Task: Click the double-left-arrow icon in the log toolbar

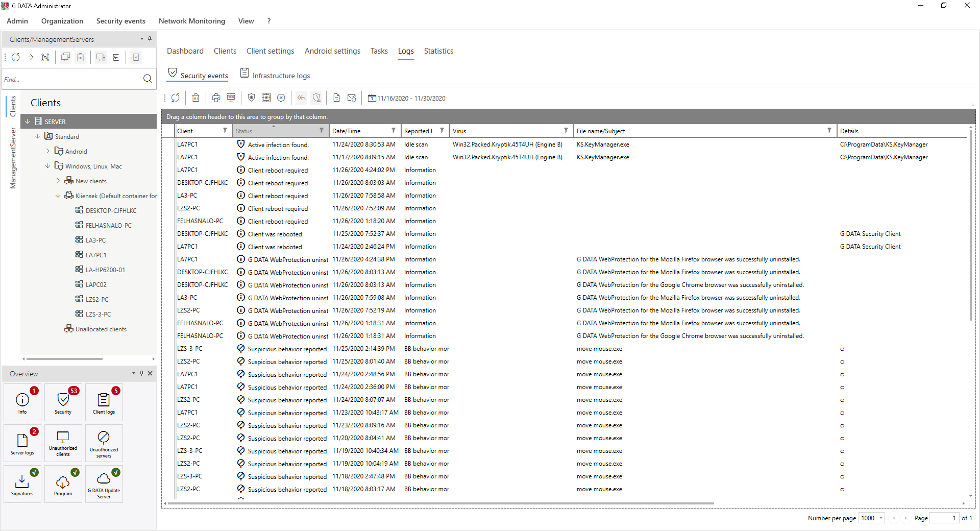Action: [302, 98]
